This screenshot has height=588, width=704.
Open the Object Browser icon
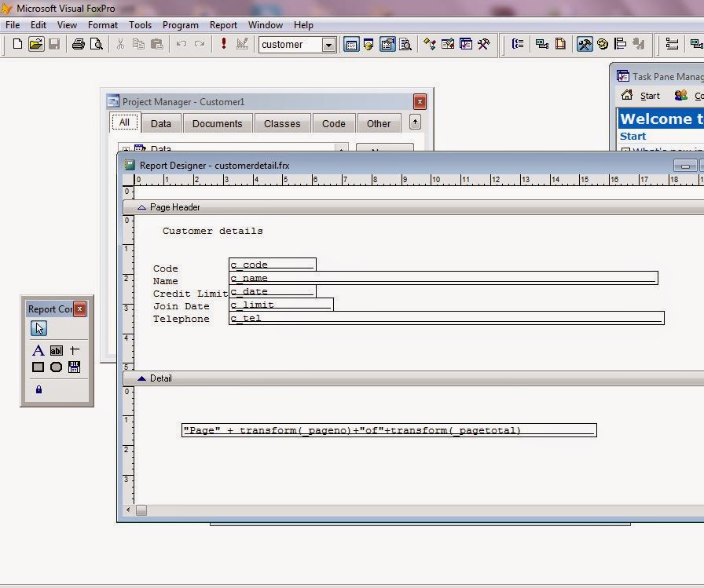click(448, 44)
